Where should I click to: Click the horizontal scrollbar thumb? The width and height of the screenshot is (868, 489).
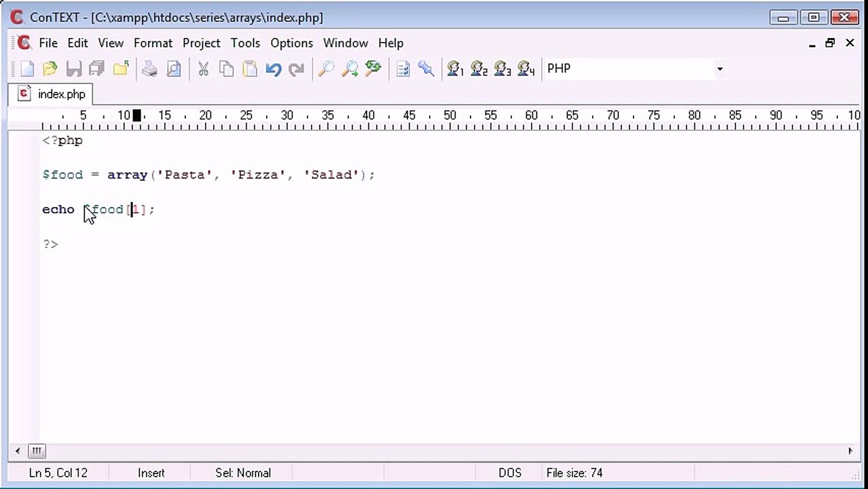[x=37, y=451]
